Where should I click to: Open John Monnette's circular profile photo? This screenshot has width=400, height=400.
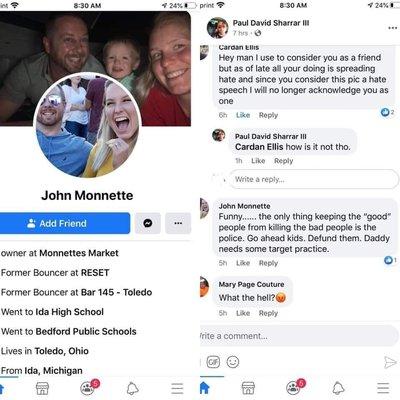click(x=87, y=126)
